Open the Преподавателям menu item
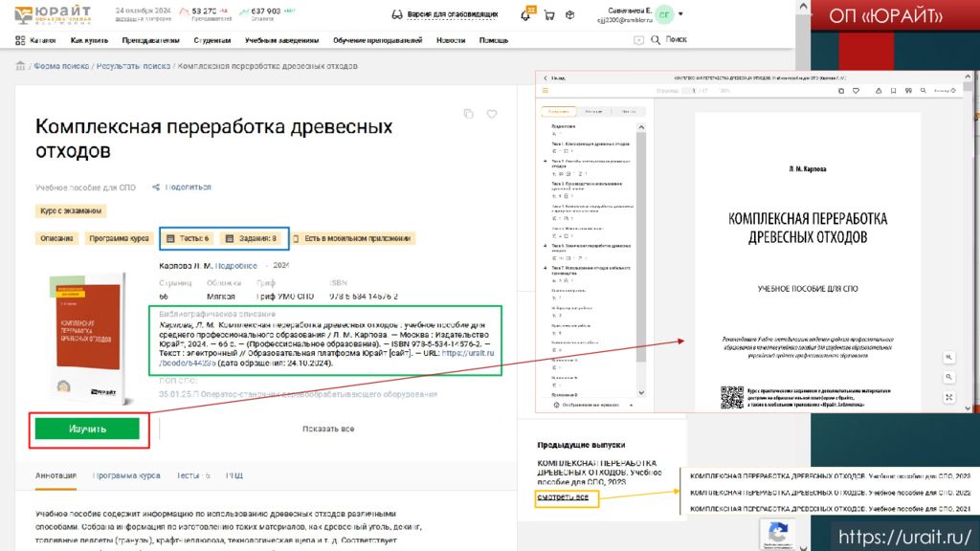The image size is (980, 551). click(150, 40)
